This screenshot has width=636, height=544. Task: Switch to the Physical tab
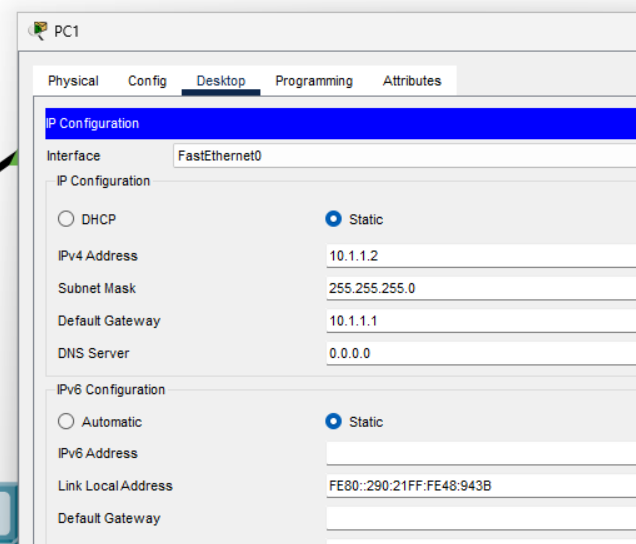[x=73, y=81]
